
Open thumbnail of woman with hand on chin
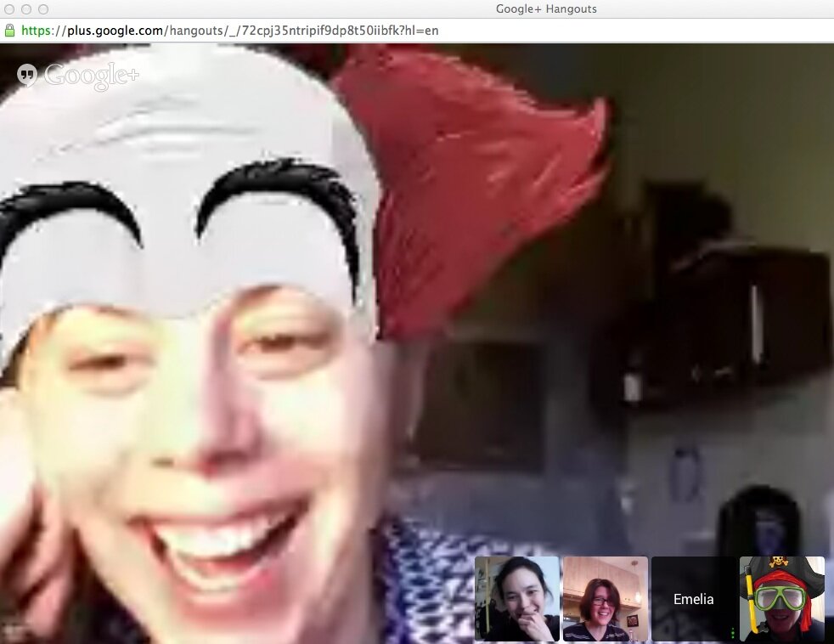click(x=517, y=599)
